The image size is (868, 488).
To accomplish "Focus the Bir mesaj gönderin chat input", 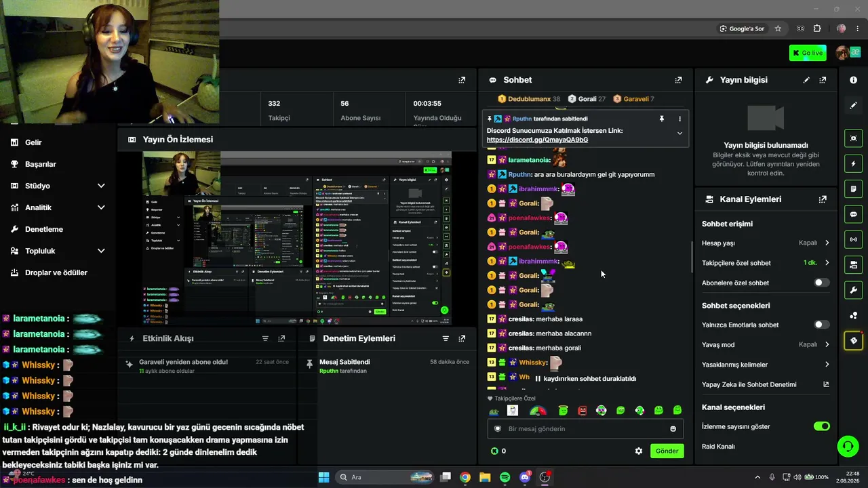I will pos(585,428).
